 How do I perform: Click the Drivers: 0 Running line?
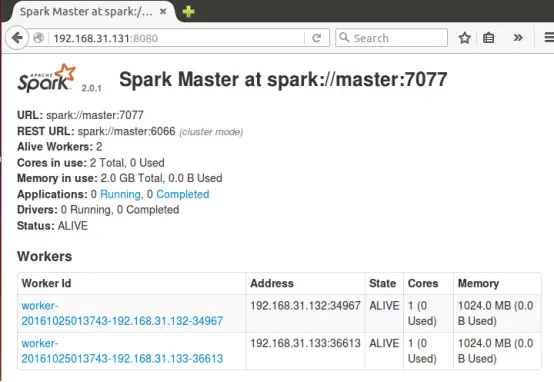click(98, 210)
